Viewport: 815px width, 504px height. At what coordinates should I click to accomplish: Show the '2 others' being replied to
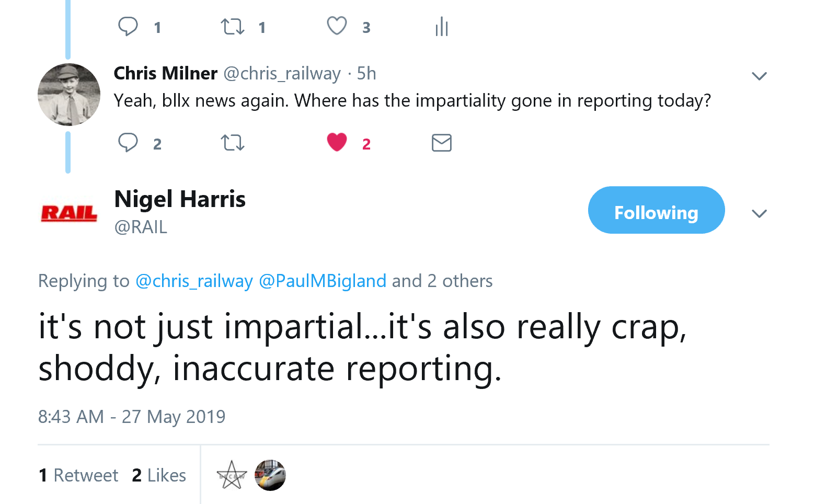pos(460,281)
